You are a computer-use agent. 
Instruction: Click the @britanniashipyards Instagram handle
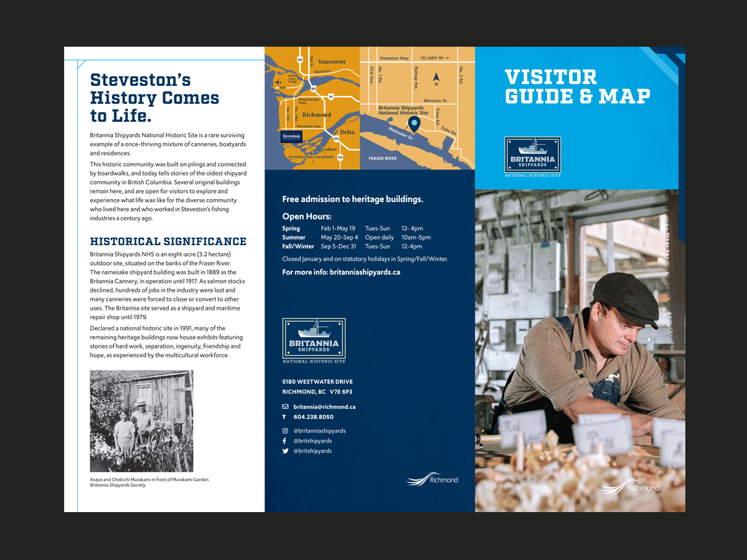click(319, 431)
